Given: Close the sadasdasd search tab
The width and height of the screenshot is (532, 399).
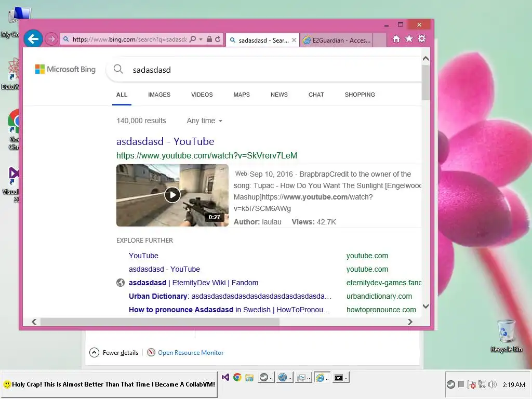Looking at the screenshot, I should 294,40.
